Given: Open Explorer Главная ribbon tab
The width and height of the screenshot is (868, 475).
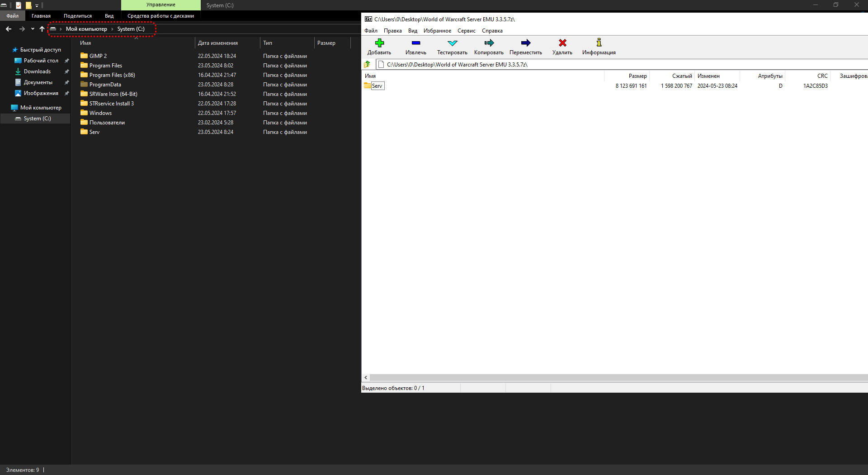Looking at the screenshot, I should tap(41, 16).
